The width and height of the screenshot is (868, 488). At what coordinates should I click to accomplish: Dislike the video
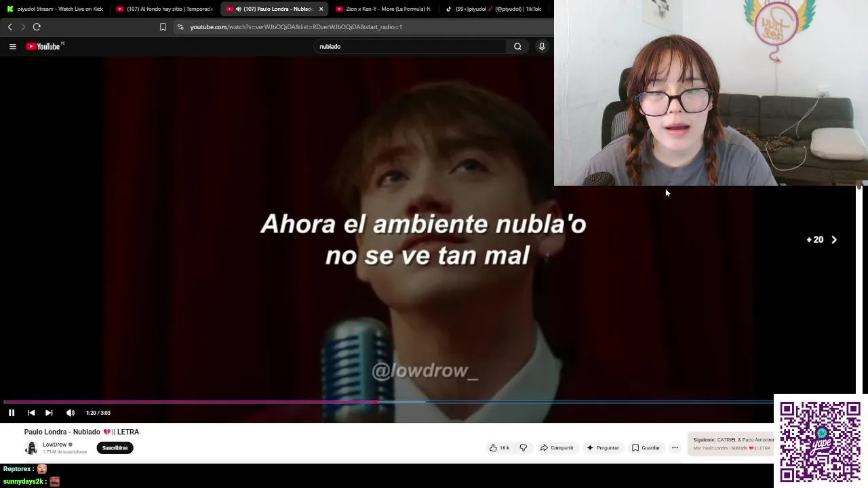tap(523, 448)
